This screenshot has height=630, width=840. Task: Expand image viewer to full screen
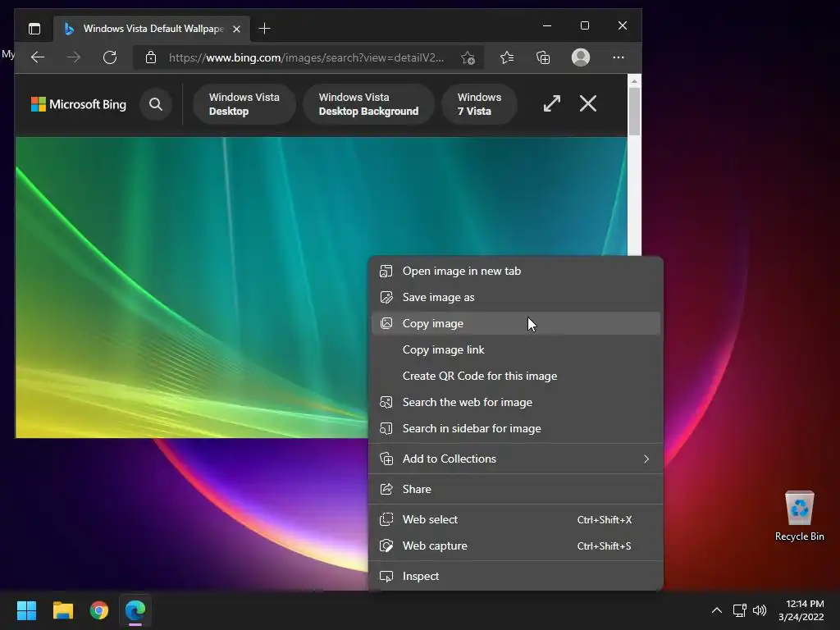point(552,103)
